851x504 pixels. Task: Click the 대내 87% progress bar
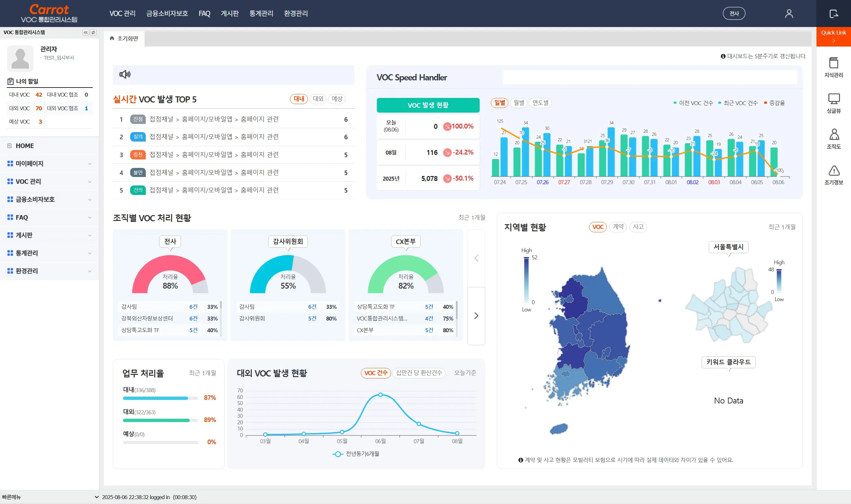[156, 398]
